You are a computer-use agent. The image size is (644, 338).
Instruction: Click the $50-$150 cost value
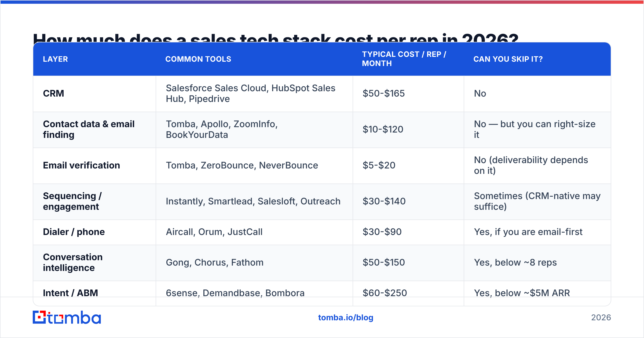pyautogui.click(x=384, y=262)
